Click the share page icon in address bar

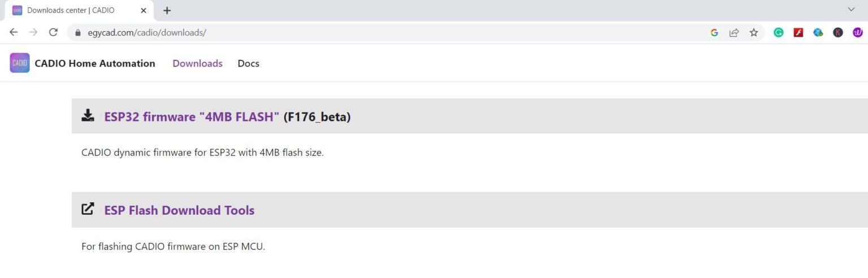pos(734,33)
